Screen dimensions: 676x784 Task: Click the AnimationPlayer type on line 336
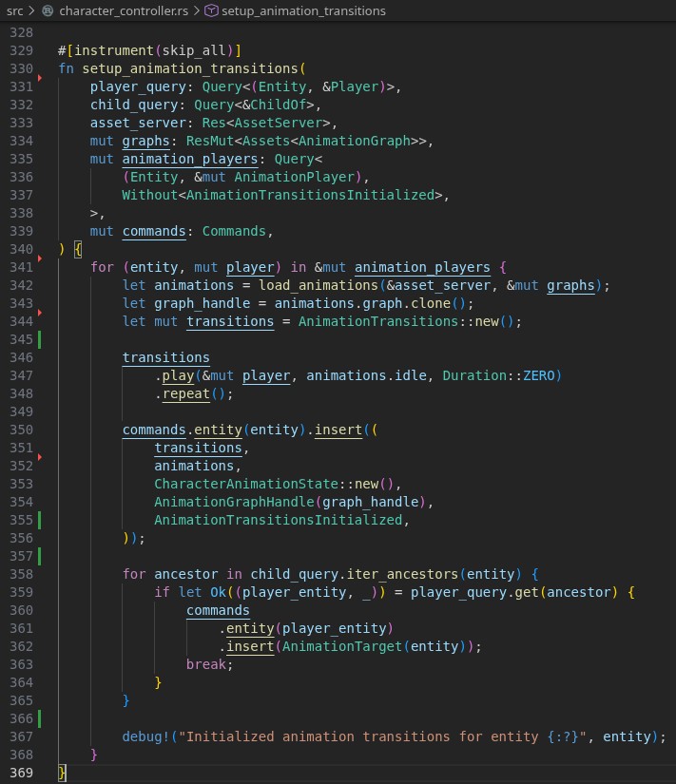tap(294, 177)
